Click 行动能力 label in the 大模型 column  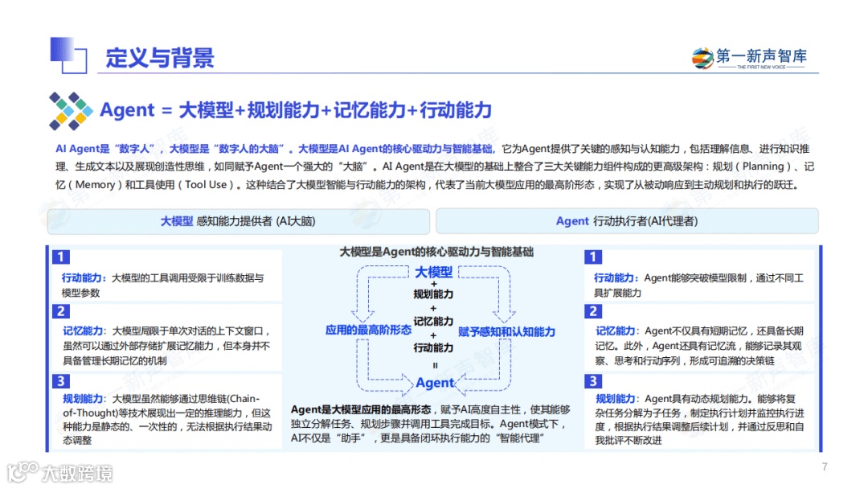(x=82, y=278)
